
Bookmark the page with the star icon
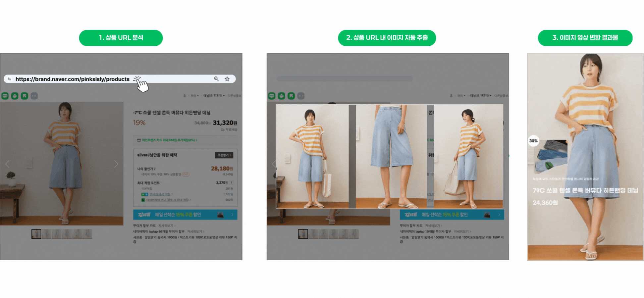227,79
